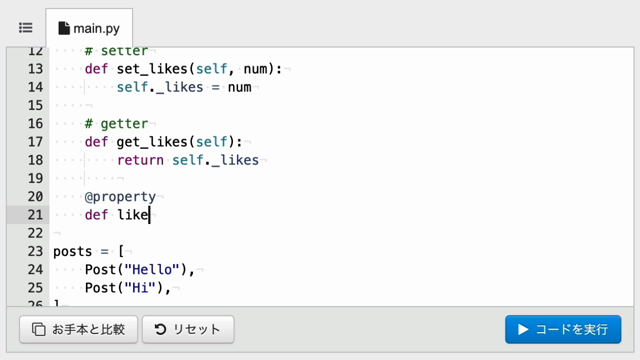Click 'get_likes' function name

coord(152,142)
